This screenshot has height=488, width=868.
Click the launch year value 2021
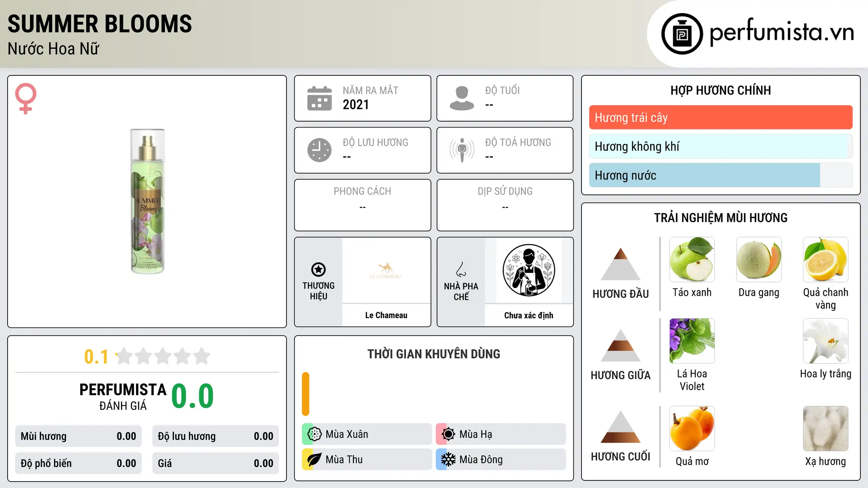tap(356, 105)
